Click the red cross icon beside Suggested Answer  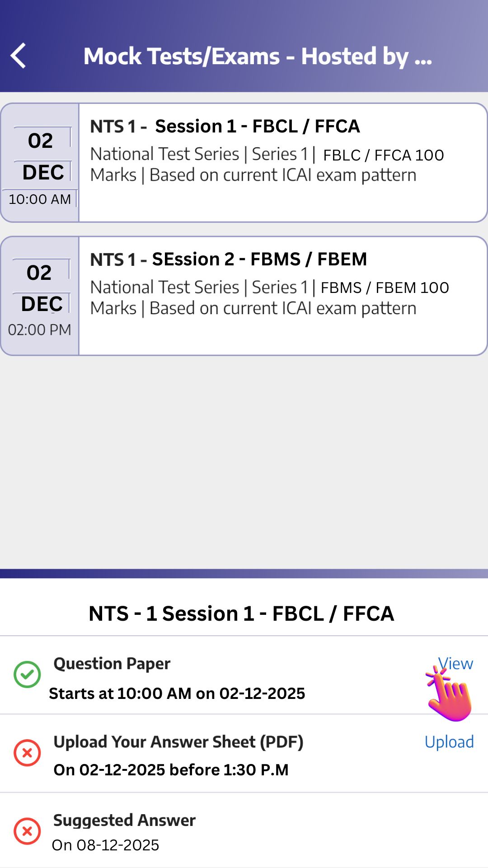point(27,831)
